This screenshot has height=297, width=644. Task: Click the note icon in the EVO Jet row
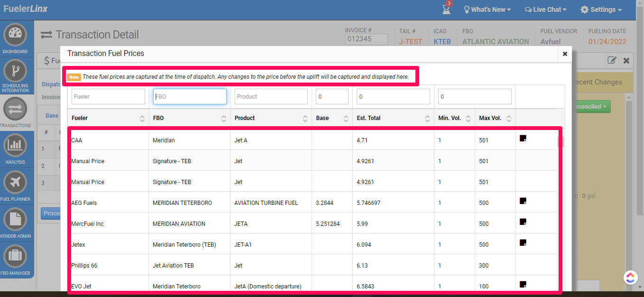523,285
